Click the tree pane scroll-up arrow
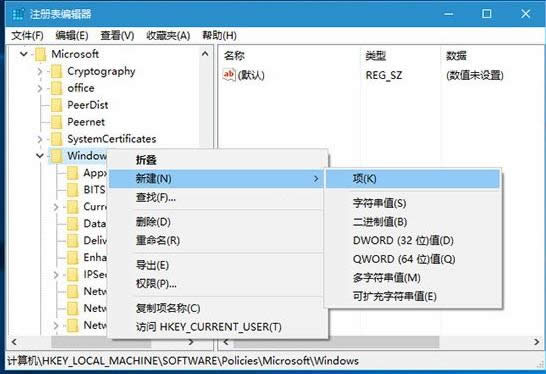 [x=205, y=54]
